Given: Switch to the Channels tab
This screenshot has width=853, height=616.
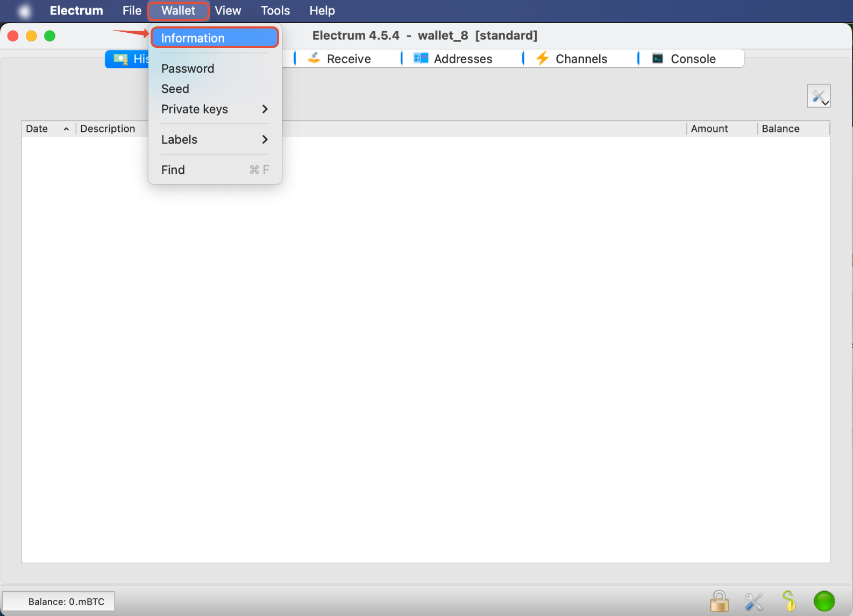Looking at the screenshot, I should (x=581, y=59).
